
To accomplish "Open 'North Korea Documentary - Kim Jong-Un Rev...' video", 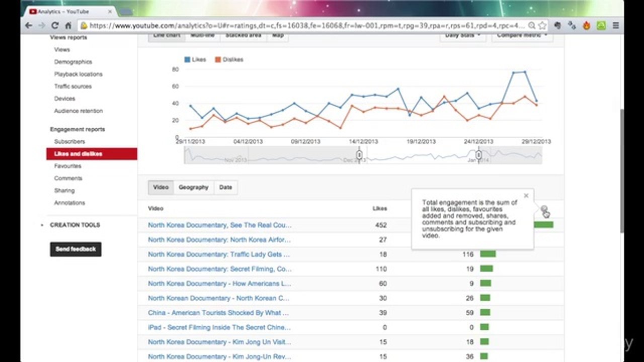I will (x=219, y=356).
